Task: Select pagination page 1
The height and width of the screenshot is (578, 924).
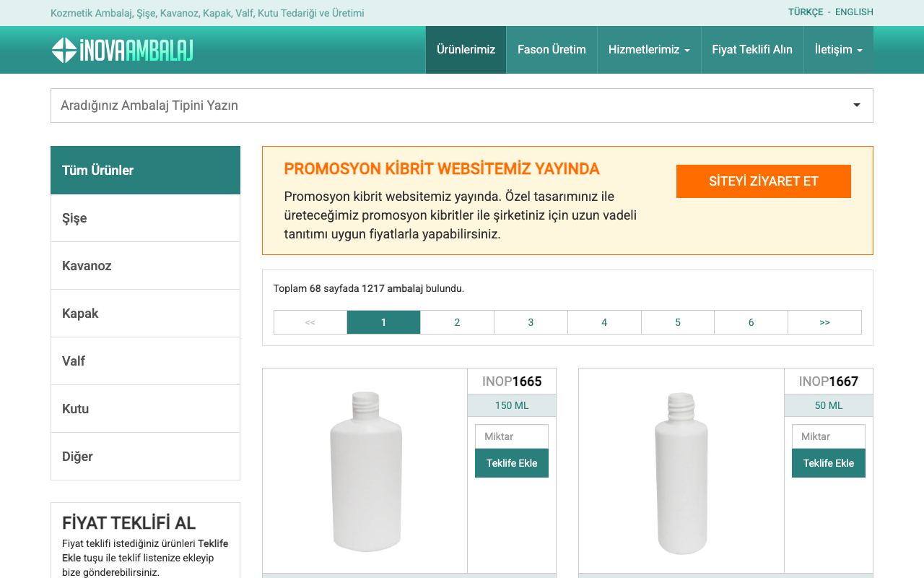Action: pos(383,322)
